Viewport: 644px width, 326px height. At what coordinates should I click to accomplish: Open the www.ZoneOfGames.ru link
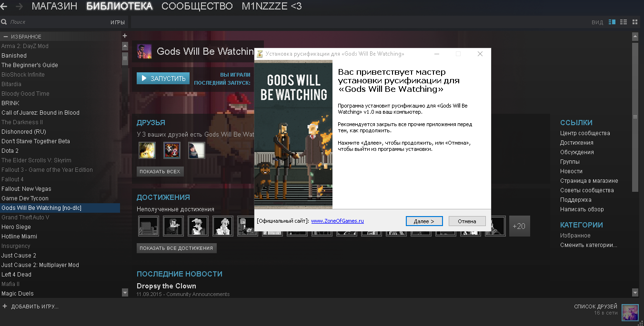click(x=338, y=221)
